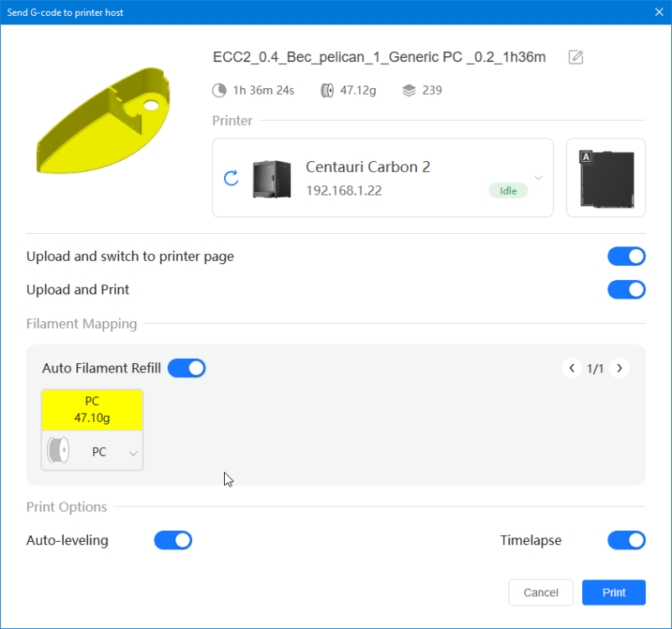
Task: Go to the next filament mapping page
Action: click(619, 368)
